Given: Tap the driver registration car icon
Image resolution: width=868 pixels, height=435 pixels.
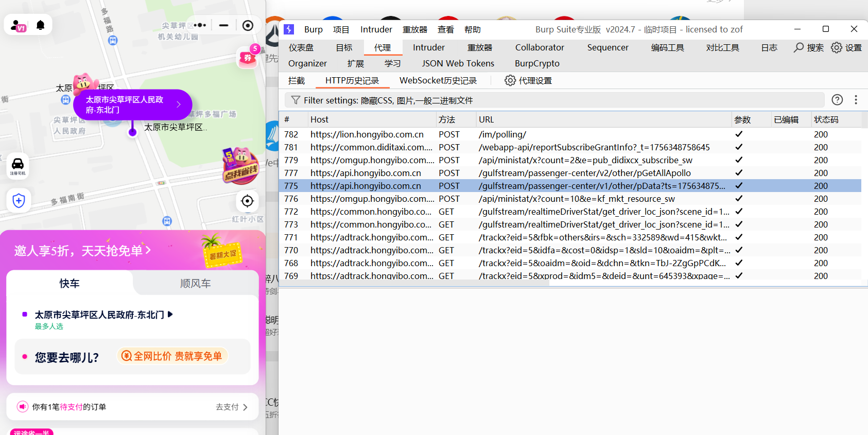Looking at the screenshot, I should point(18,165).
